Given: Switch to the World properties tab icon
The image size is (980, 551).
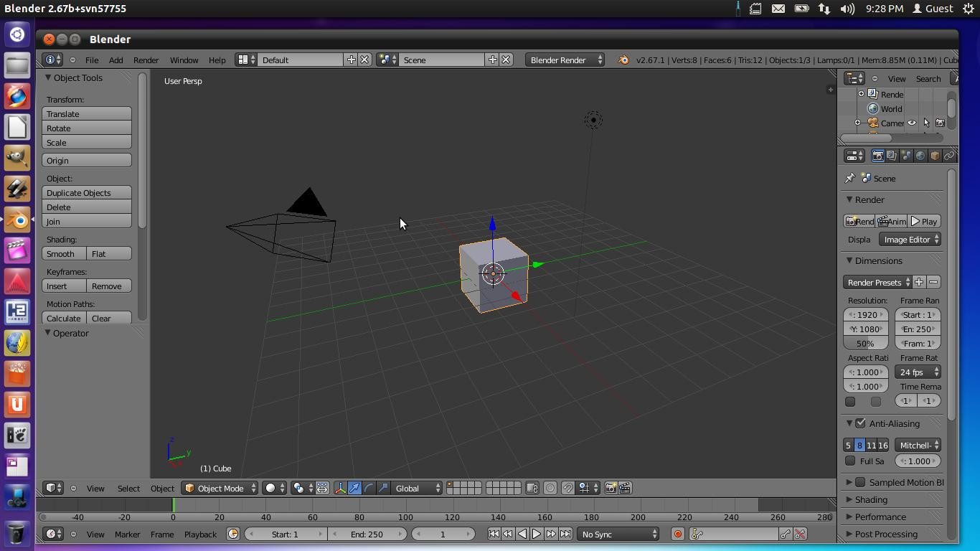Looking at the screenshot, I should pos(920,156).
